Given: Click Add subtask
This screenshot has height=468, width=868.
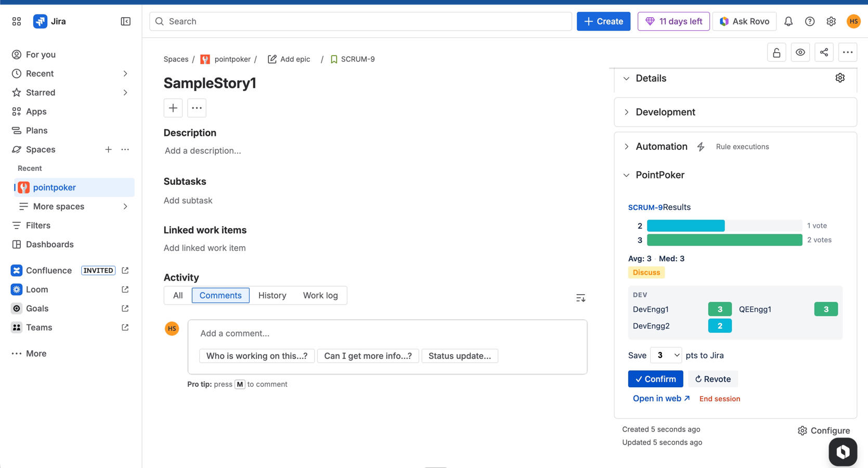Looking at the screenshot, I should tap(188, 200).
